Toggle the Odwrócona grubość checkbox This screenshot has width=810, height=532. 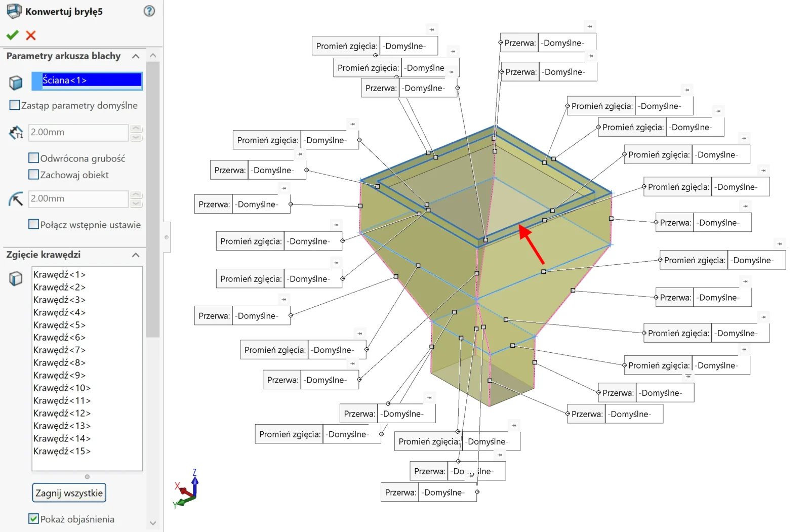(x=34, y=158)
